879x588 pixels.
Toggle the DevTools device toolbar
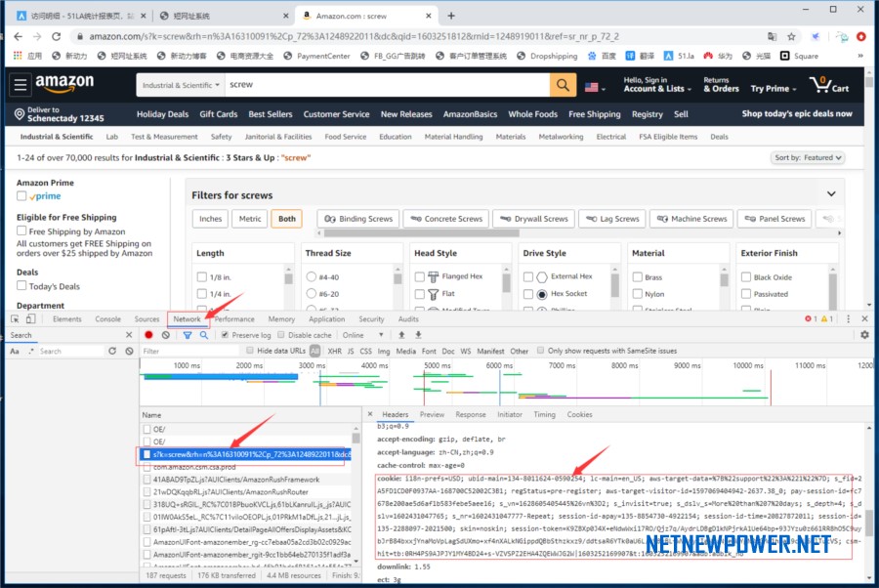click(x=30, y=319)
